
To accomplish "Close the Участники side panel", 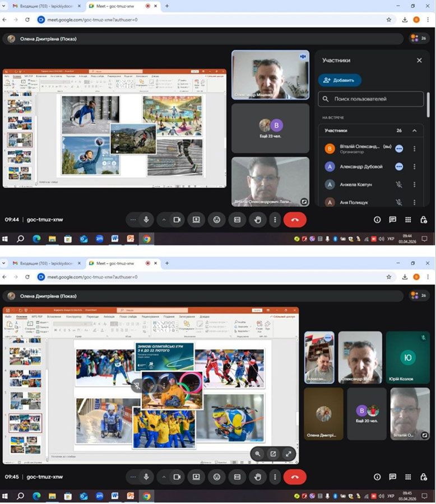I will tap(419, 60).
